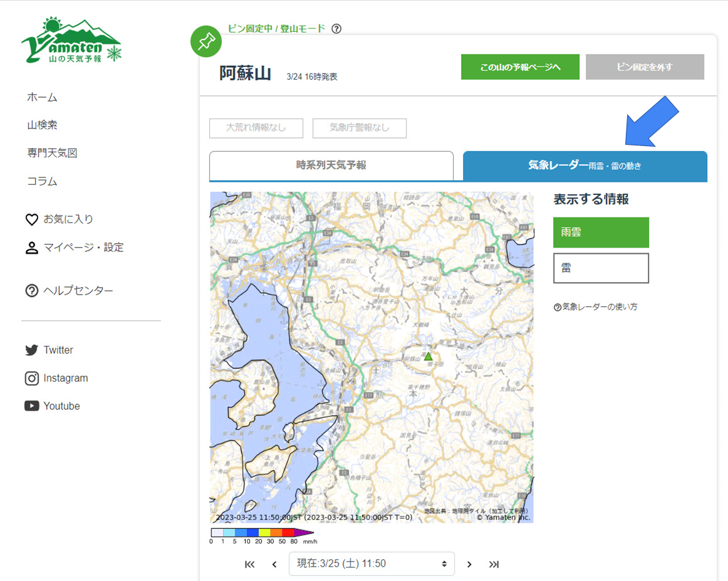The image size is (728, 581).
Task: Click ピン固定を外す button
Action: coord(645,67)
